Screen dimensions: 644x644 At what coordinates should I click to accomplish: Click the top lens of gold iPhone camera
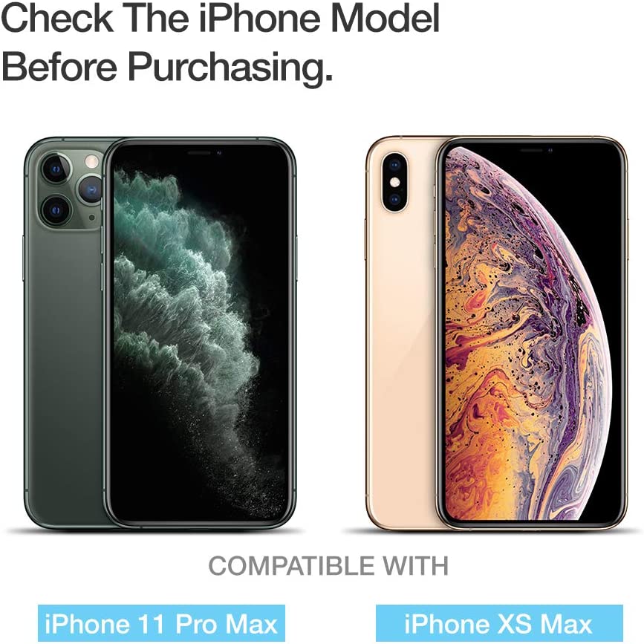[x=394, y=165]
